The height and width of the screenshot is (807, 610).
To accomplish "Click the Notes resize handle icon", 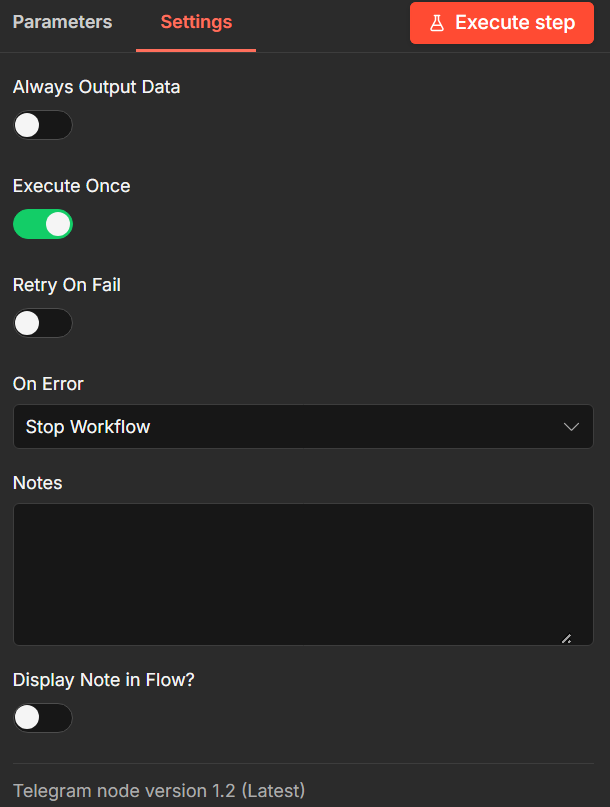I will [x=566, y=638].
